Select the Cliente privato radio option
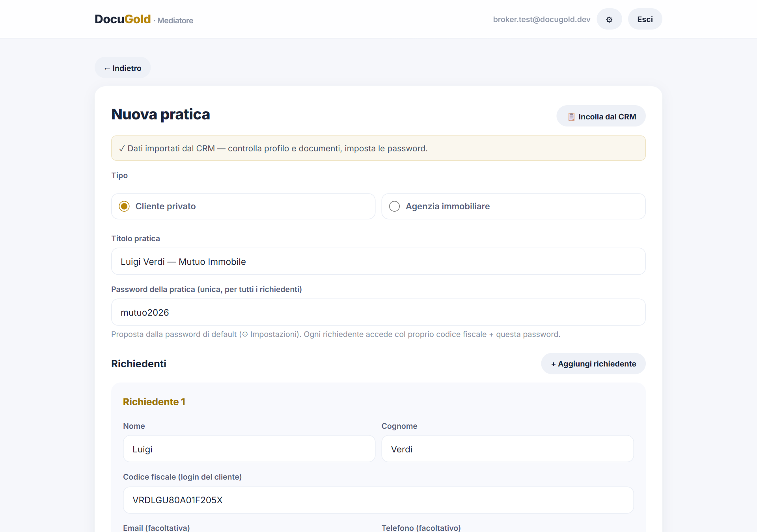The image size is (757, 532). 243,206
